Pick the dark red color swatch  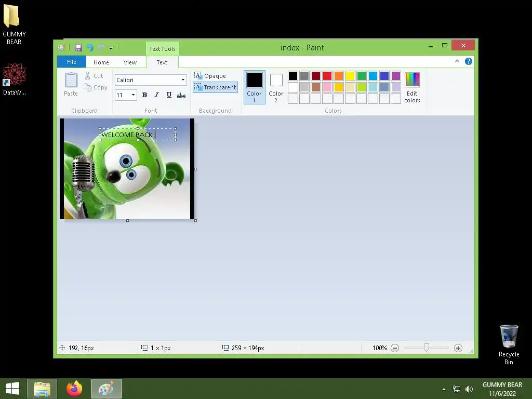(316, 76)
